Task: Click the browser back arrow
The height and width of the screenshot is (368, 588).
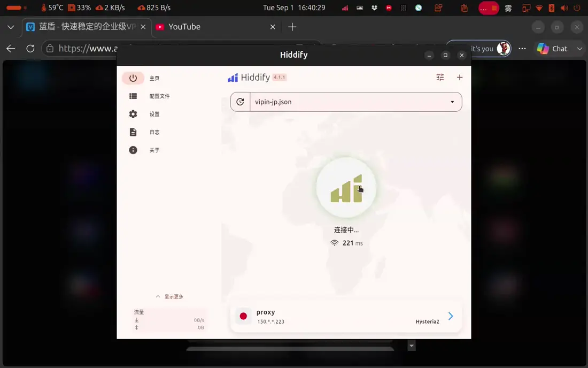Action: [11, 48]
